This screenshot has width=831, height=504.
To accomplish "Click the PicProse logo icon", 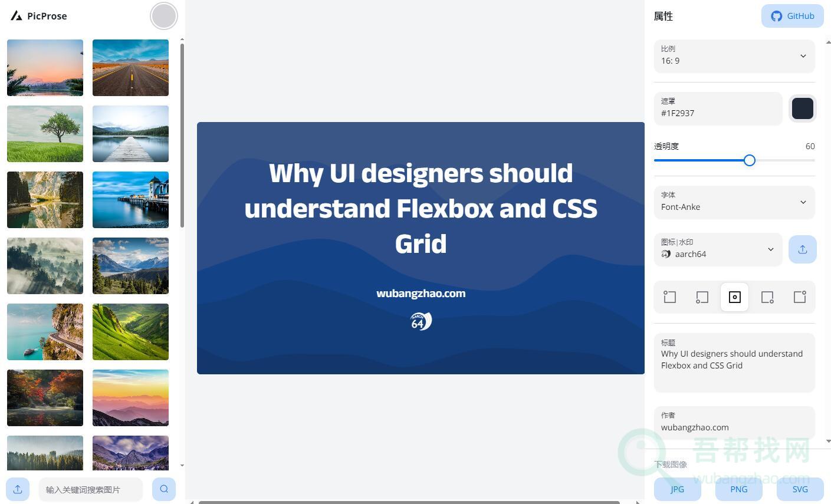I will [17, 16].
